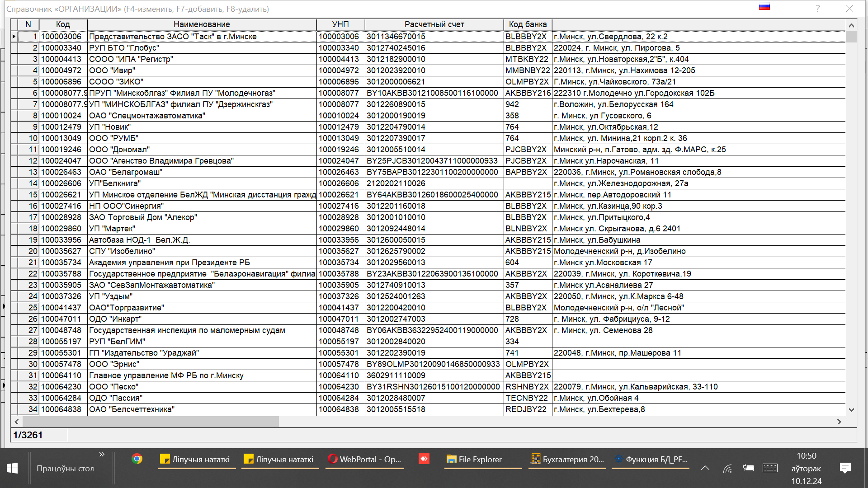Click ОАО"Торгразвитие" name cell

tap(202, 308)
